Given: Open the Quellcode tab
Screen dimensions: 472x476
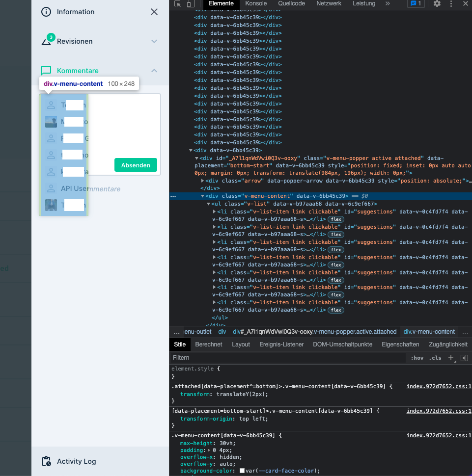Looking at the screenshot, I should point(291,3).
